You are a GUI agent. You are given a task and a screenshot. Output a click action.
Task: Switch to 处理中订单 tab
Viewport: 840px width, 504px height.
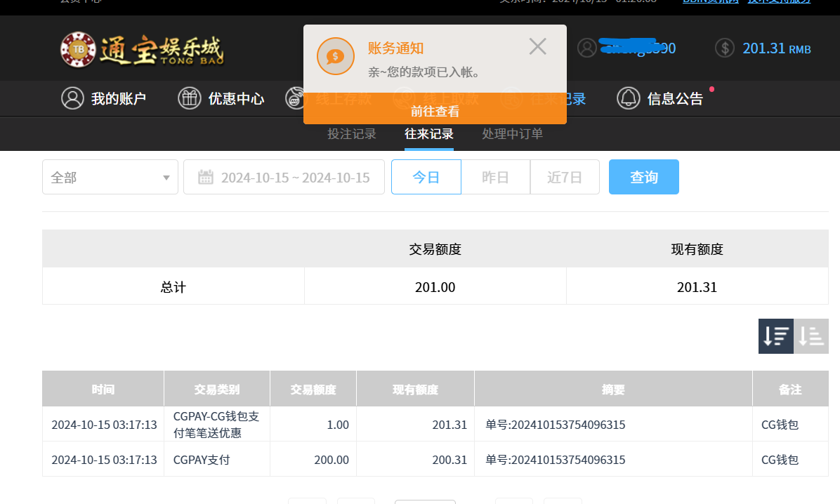click(512, 134)
